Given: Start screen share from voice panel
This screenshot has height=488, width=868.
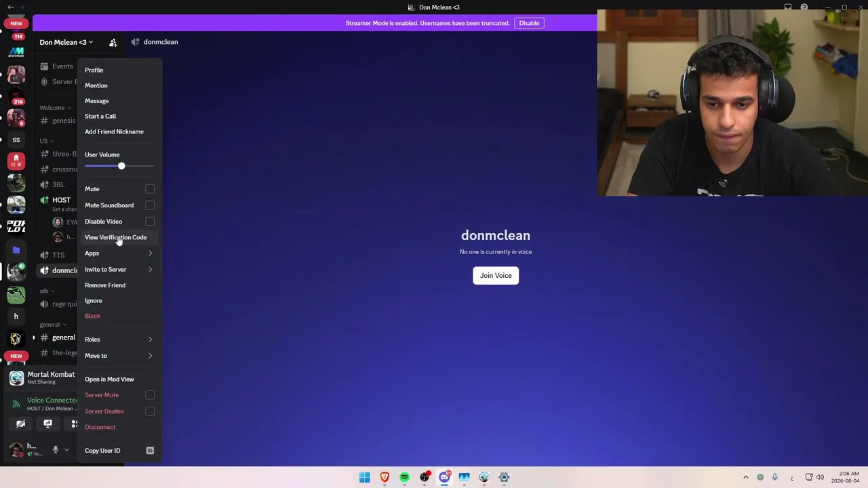Looking at the screenshot, I should pos(47,424).
